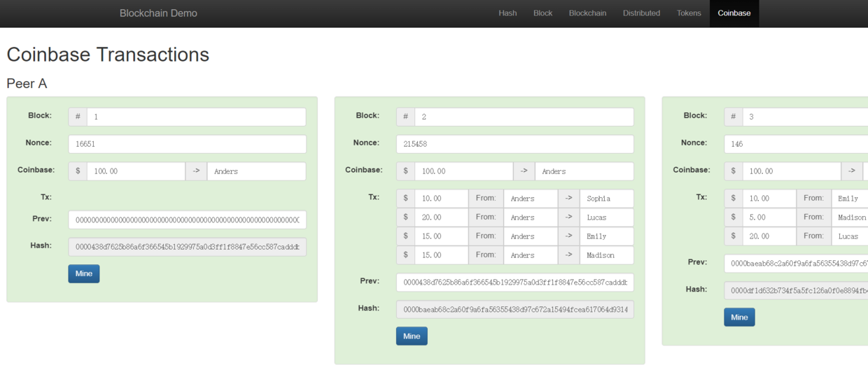
Task: Edit sender of block 2 Emily transaction
Action: pyautogui.click(x=531, y=236)
